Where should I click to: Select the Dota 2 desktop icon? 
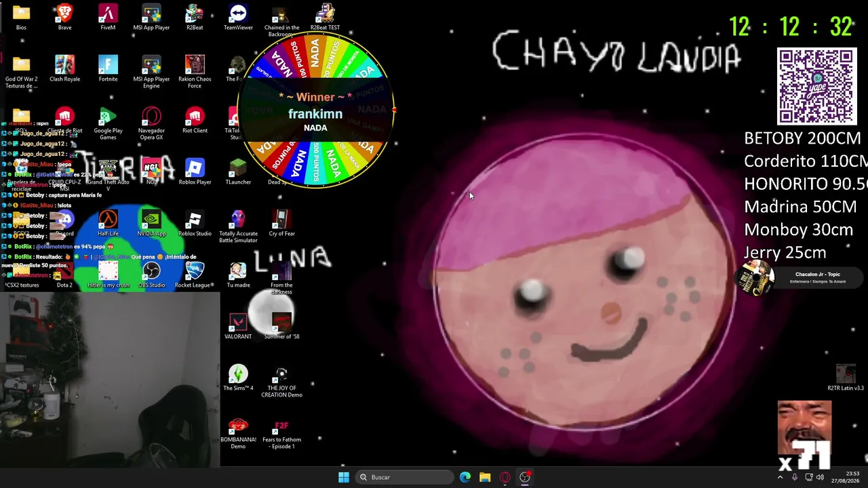tap(64, 275)
